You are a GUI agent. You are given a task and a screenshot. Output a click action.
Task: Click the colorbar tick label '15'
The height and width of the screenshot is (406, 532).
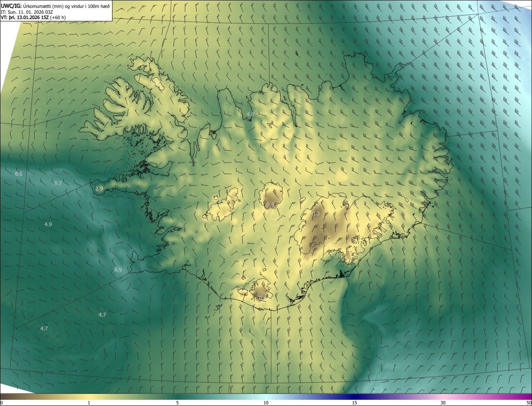355,403
